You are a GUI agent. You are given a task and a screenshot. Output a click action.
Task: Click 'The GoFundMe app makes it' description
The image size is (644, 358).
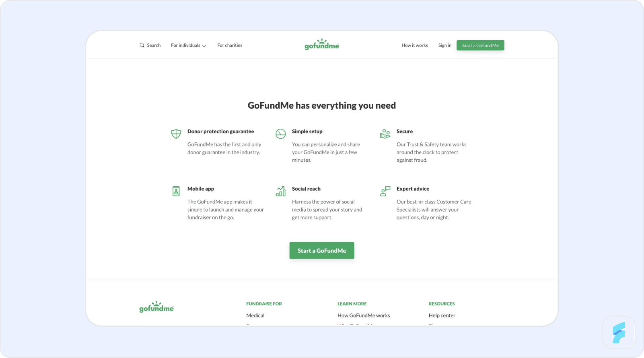pyautogui.click(x=226, y=210)
